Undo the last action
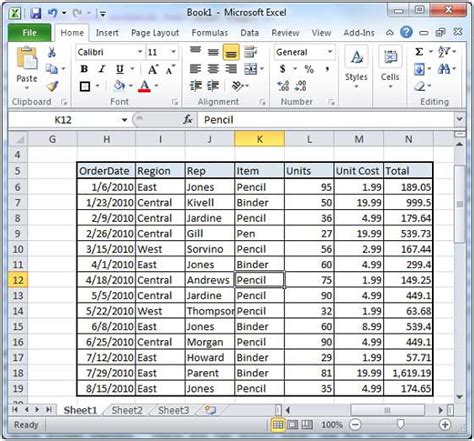The width and height of the screenshot is (474, 441). tap(53, 13)
